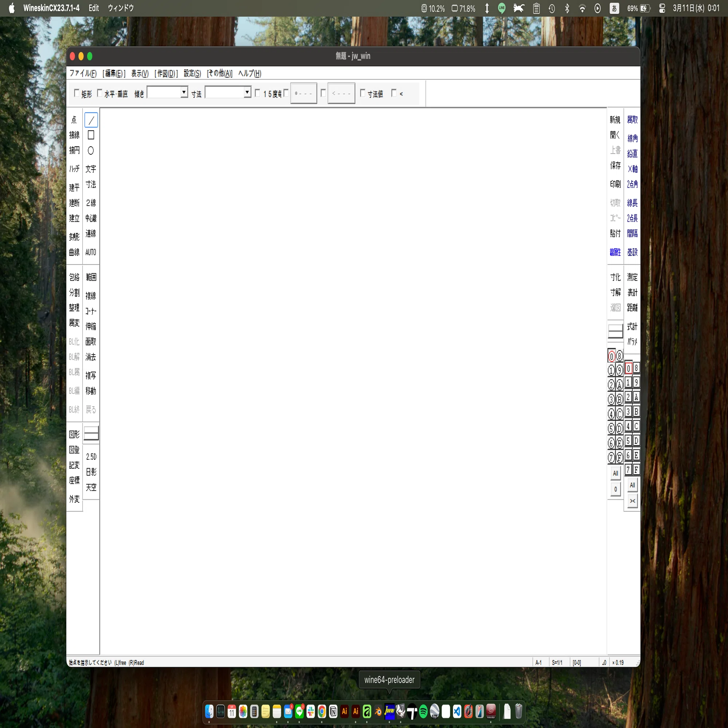Open the 傾き dropdown list

[184, 92]
